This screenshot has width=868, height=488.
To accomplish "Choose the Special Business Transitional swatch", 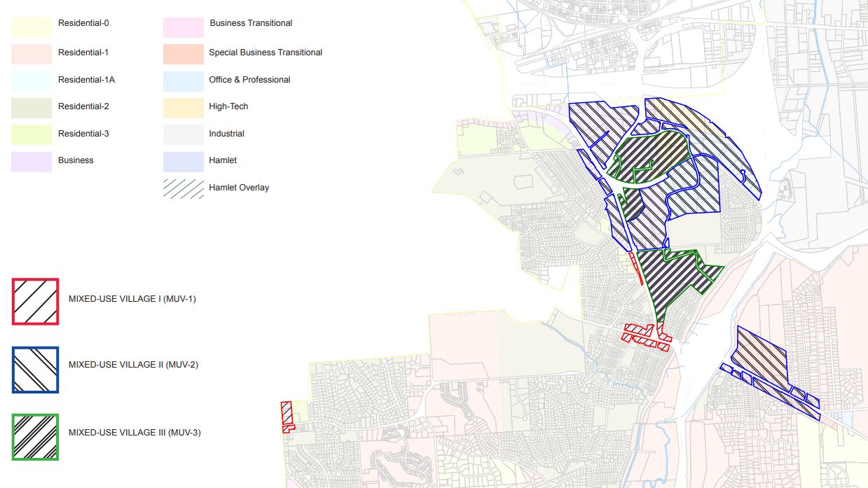I will pos(184,54).
